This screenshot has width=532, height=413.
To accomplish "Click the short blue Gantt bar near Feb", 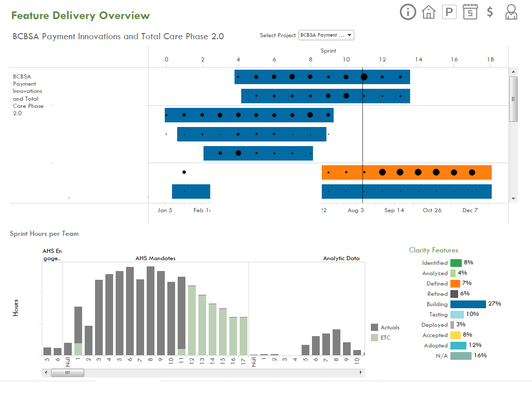I will (191, 192).
